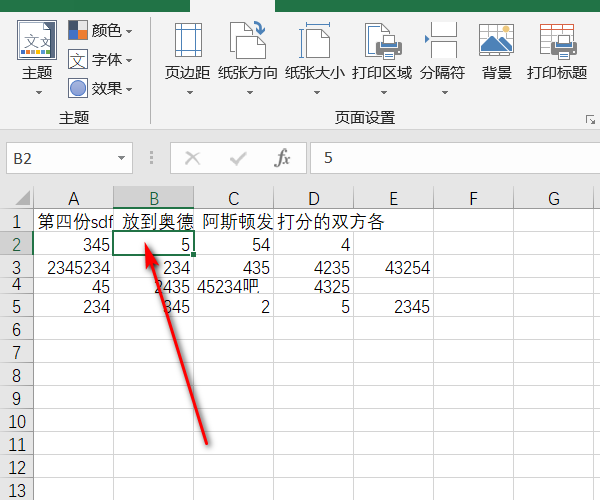Image resolution: width=600 pixels, height=500 pixels.
Task: Click cell D5 with value 5
Action: (313, 306)
